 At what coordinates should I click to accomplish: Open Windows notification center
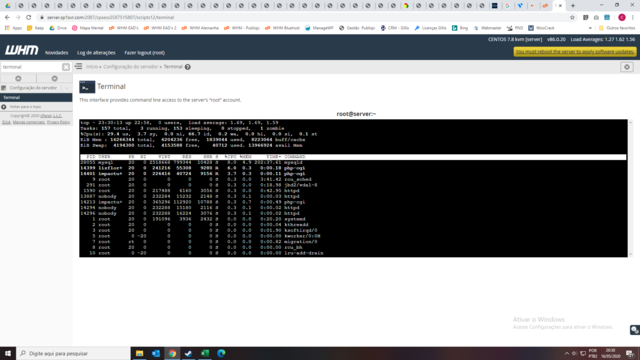pyautogui.click(x=630, y=353)
